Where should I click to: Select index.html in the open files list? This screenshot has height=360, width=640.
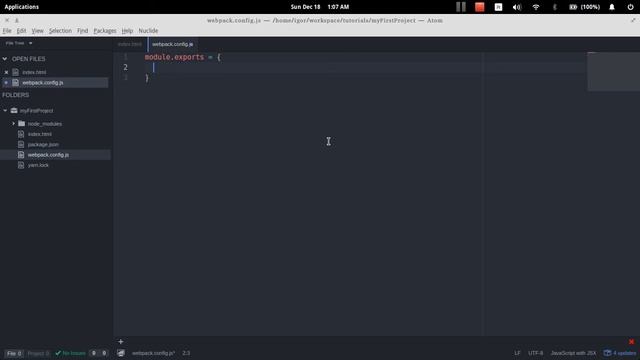(34, 72)
